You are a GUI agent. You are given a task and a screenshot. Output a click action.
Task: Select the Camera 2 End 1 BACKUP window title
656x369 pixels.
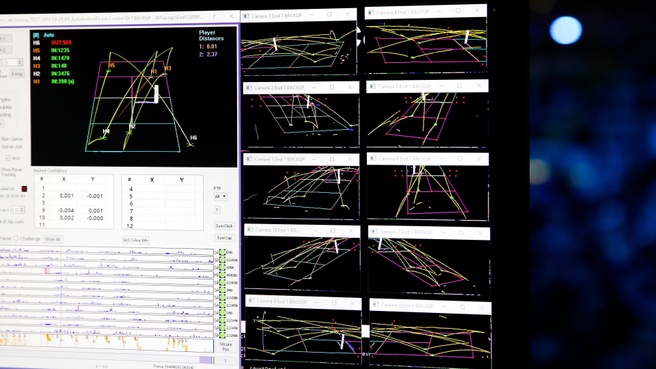(x=279, y=88)
